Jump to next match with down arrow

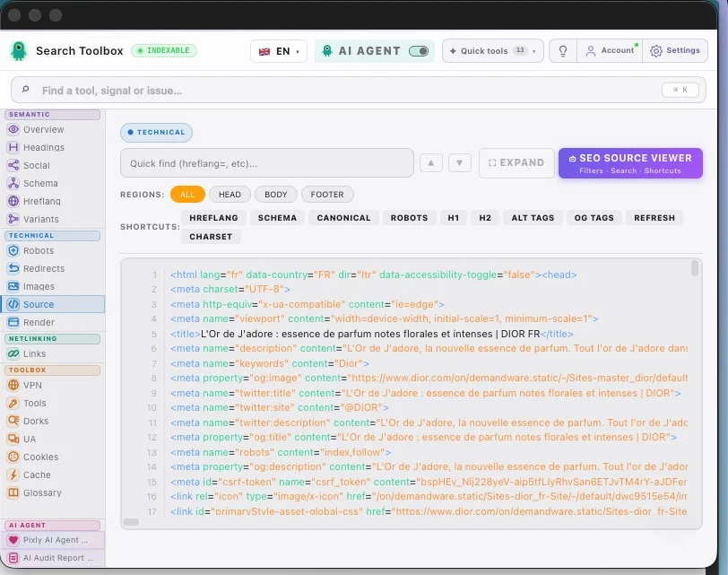pyautogui.click(x=460, y=163)
